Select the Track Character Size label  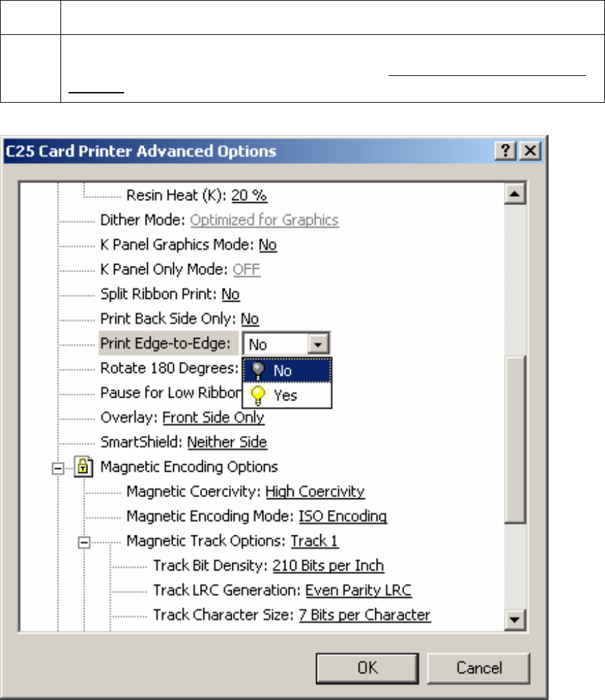(224, 615)
